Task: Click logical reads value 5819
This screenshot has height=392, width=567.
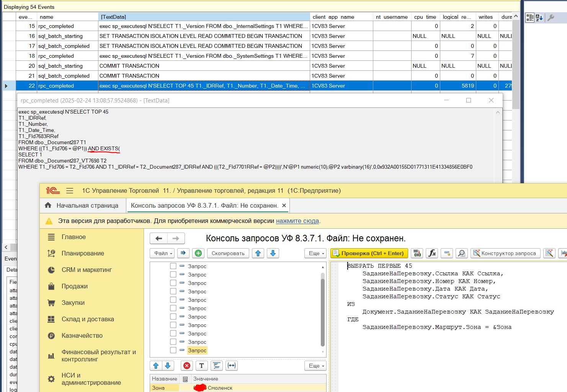Action: pyautogui.click(x=458, y=86)
